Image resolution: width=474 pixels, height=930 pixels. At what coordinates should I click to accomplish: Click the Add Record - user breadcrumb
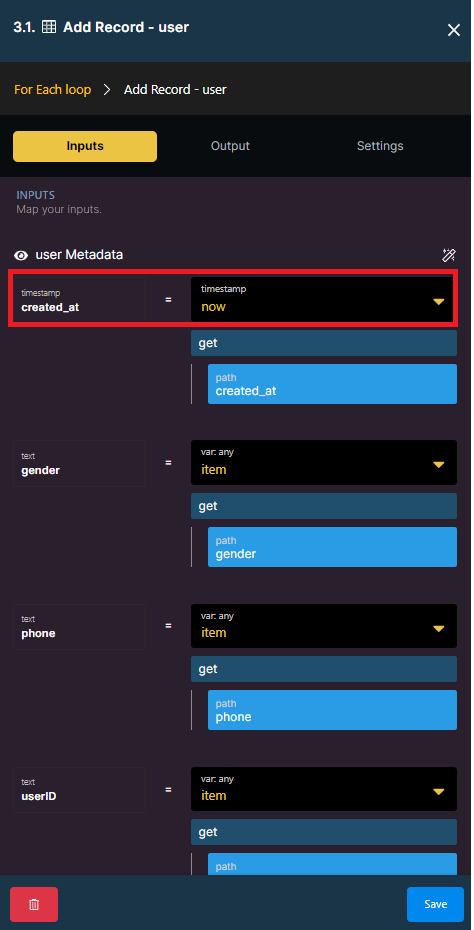(x=175, y=90)
